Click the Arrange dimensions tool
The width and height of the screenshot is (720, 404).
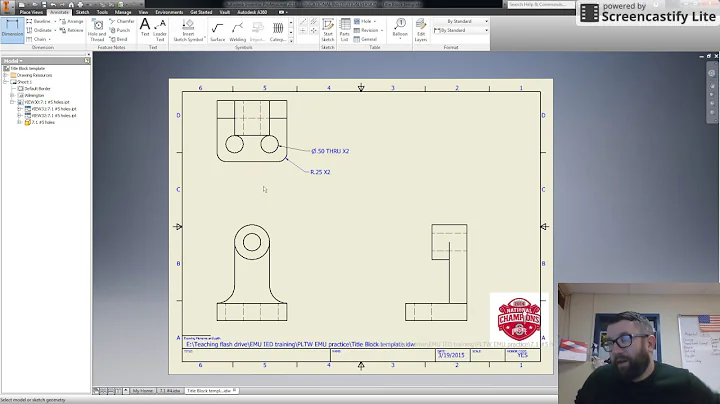[72, 22]
